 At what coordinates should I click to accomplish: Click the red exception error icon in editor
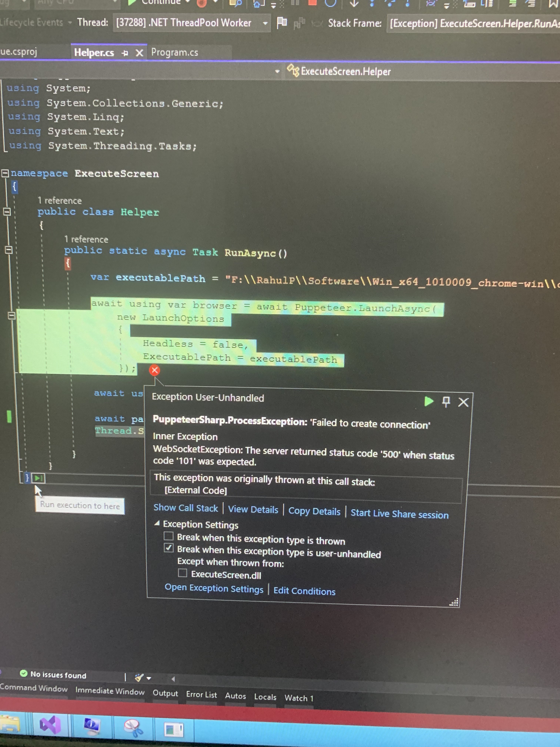(x=155, y=370)
